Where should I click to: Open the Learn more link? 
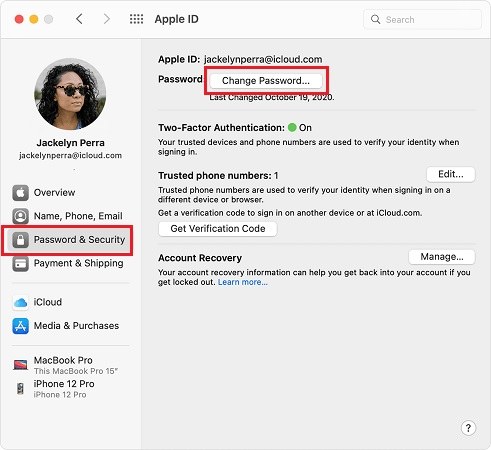point(243,282)
